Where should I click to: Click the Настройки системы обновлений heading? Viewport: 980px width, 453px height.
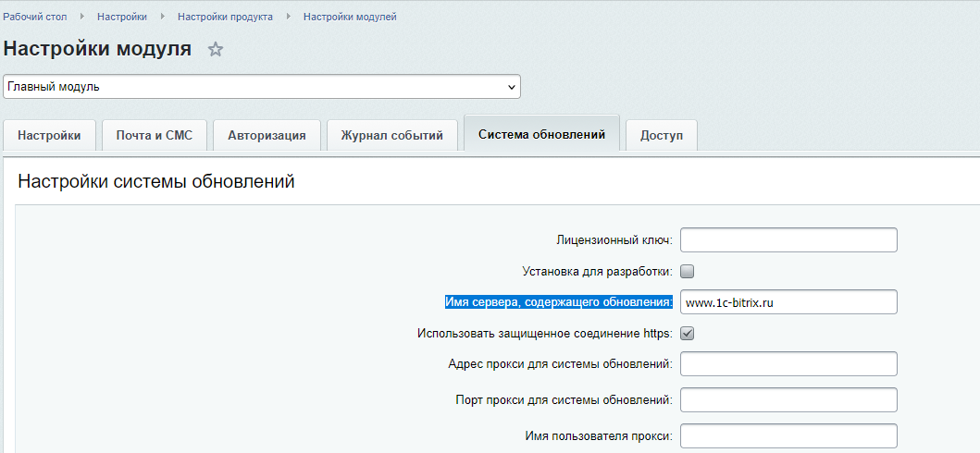click(156, 181)
